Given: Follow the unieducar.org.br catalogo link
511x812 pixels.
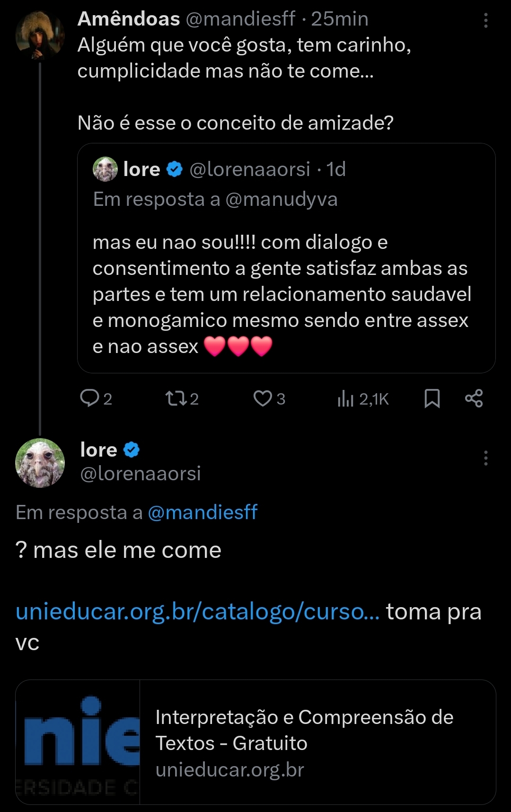Looking at the screenshot, I should (197, 611).
